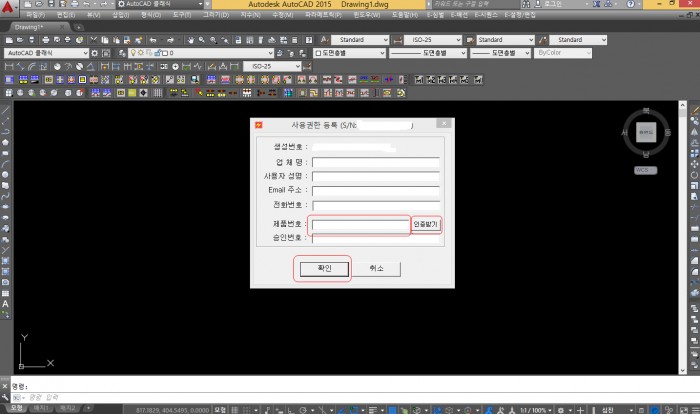The height and width of the screenshot is (414, 700).
Task: Add a new drawing tab with plus button
Action: [x=78, y=27]
